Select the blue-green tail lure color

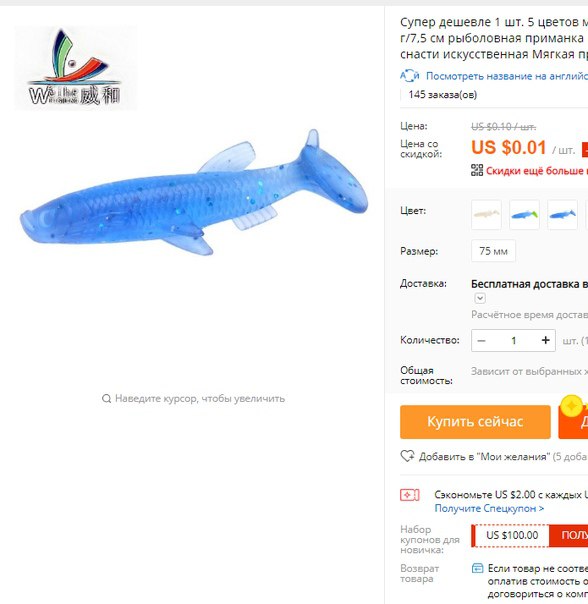(x=524, y=215)
